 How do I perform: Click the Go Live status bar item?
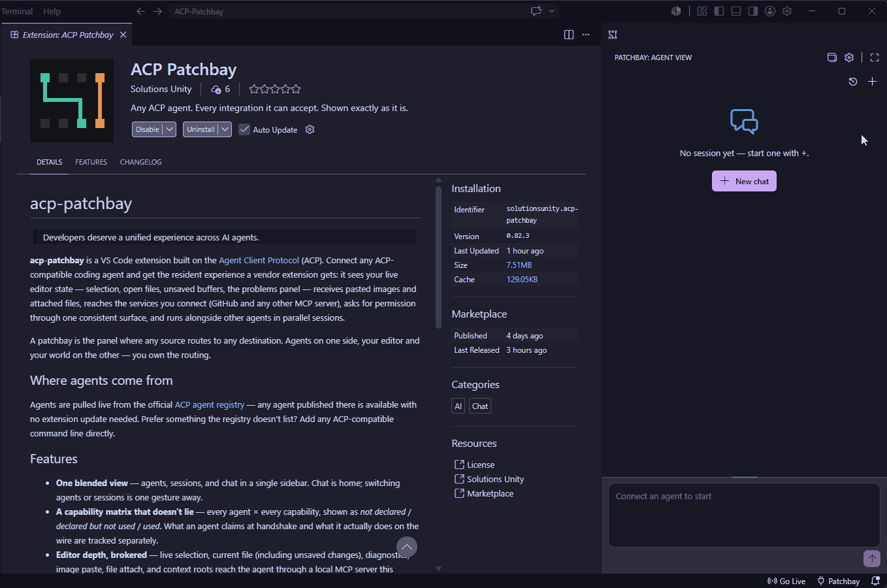coord(786,581)
